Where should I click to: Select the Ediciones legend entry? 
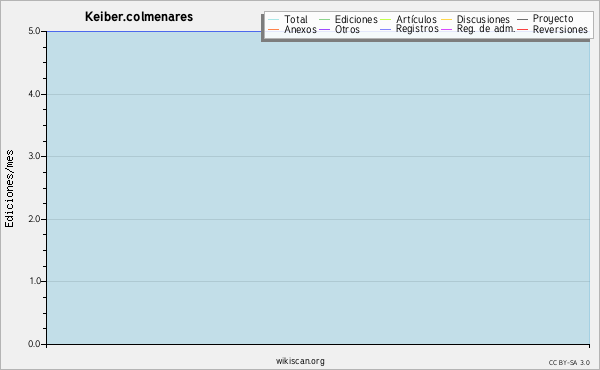point(348,19)
